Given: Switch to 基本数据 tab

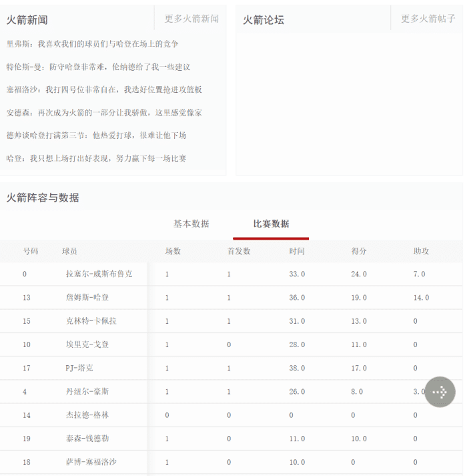Looking at the screenshot, I should [x=191, y=224].
